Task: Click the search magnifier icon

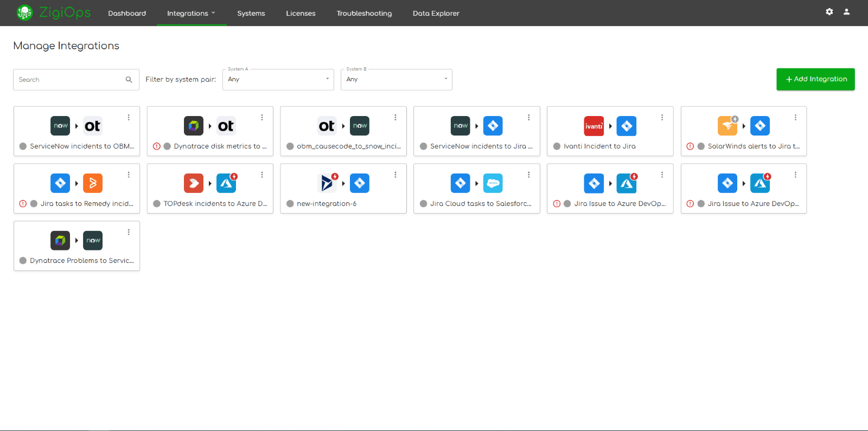Action: click(129, 80)
